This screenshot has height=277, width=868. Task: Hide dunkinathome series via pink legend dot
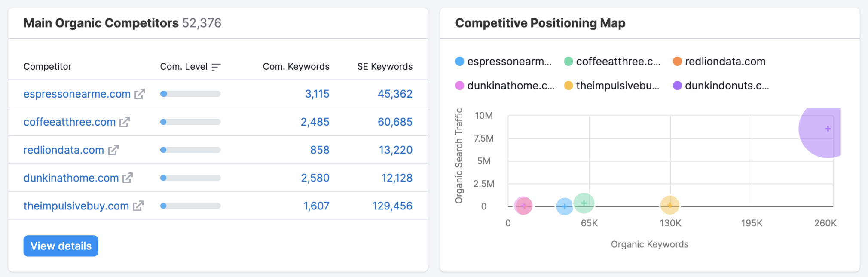[459, 86]
